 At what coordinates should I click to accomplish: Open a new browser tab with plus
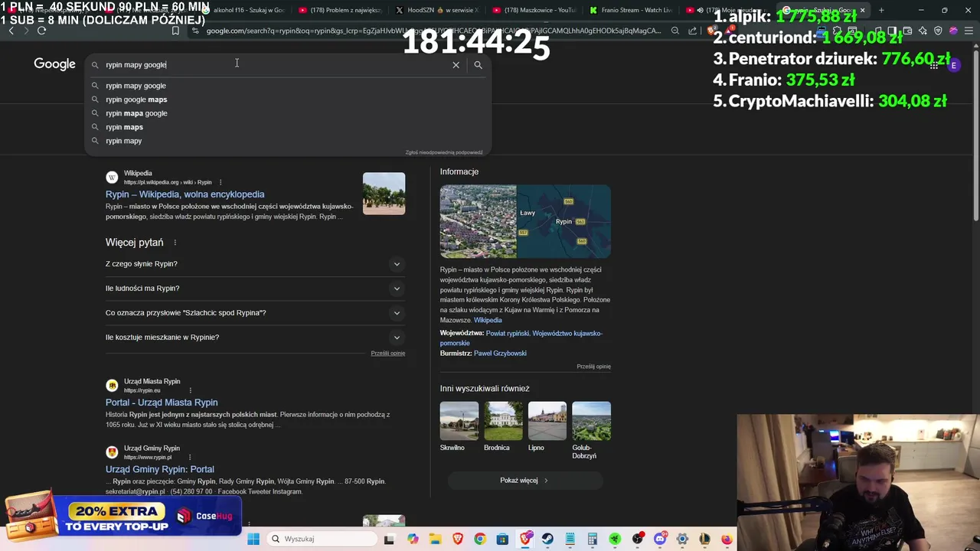[881, 10]
